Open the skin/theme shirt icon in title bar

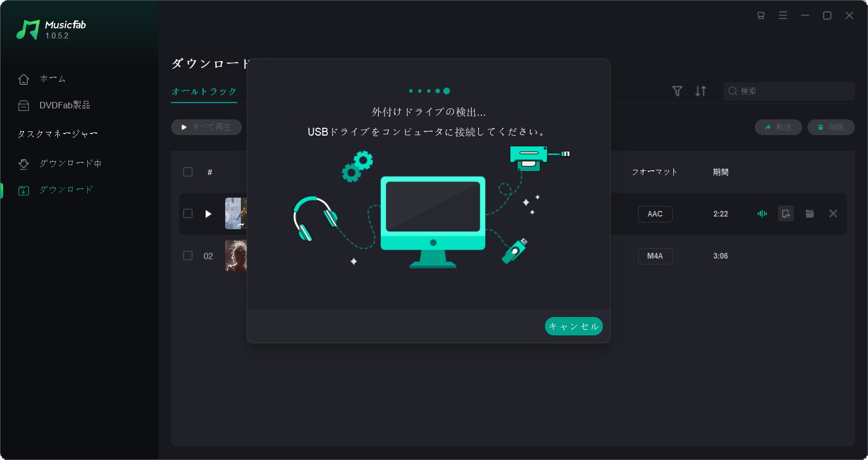pyautogui.click(x=761, y=16)
